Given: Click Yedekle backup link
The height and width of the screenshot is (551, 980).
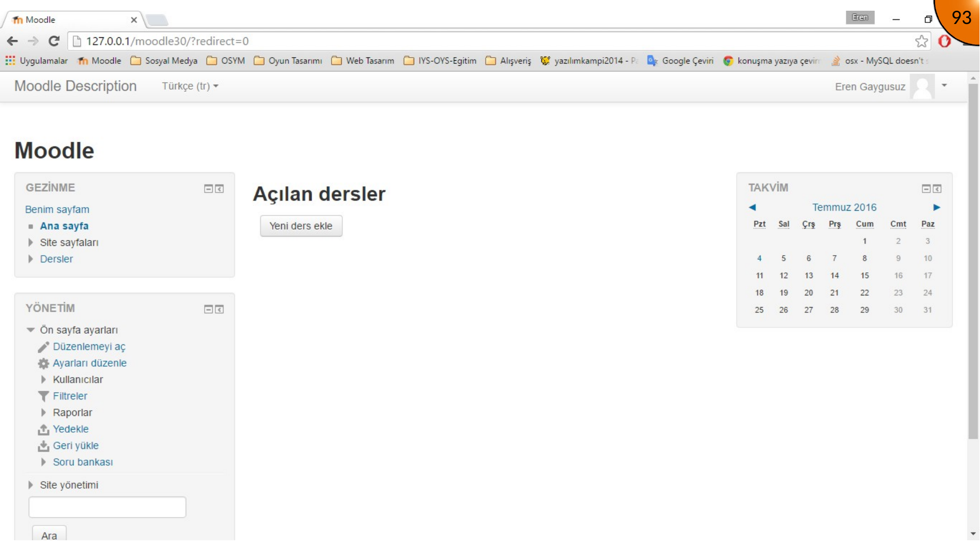Looking at the screenshot, I should point(71,430).
